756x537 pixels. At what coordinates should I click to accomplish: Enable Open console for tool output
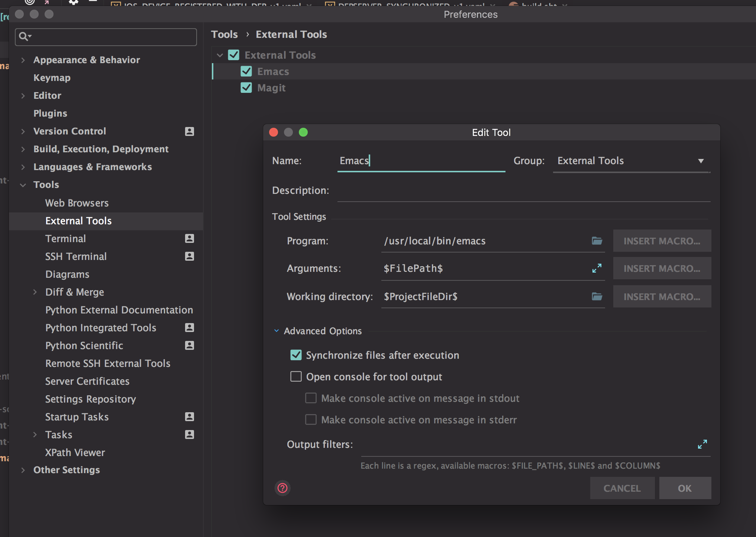pos(296,377)
